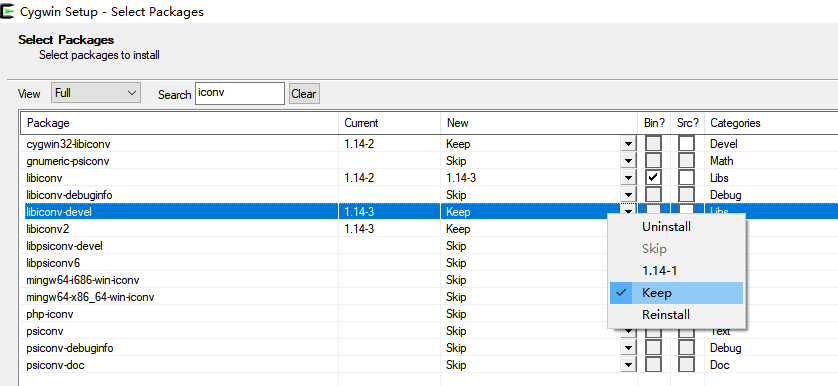Toggle Src checkbox for libiconv-debuginfo
The width and height of the screenshot is (838, 386).
point(687,195)
